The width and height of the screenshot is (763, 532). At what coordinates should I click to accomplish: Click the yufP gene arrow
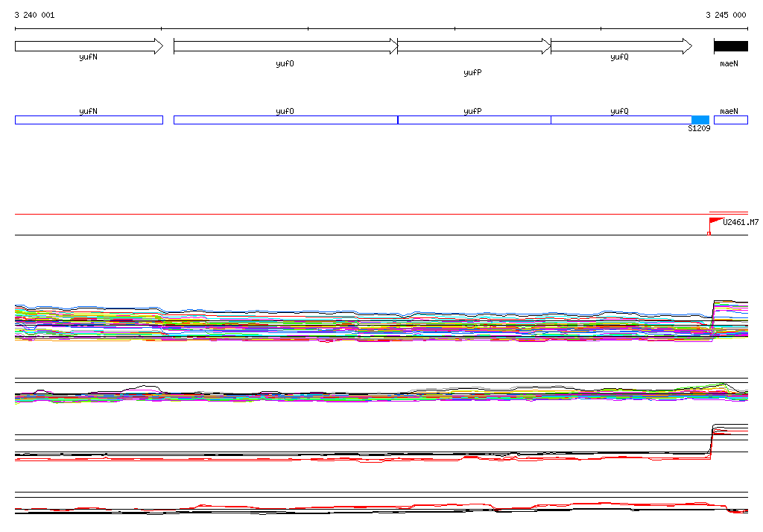475,46
